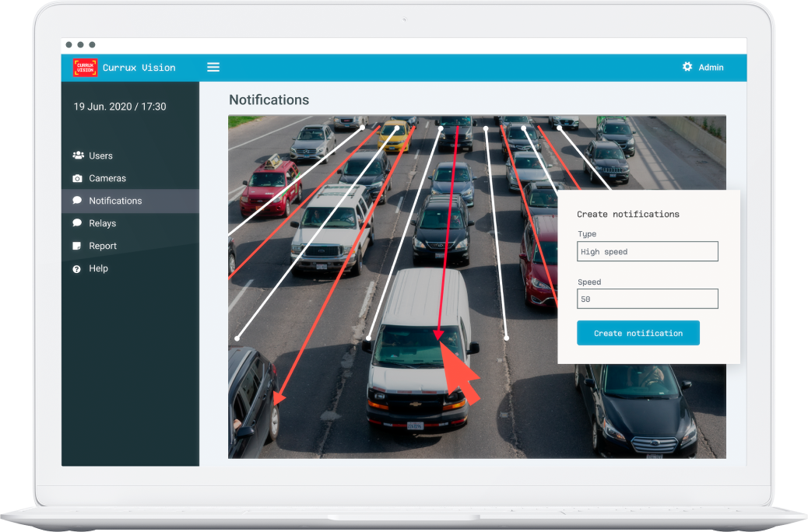The image size is (808, 532).
Task: Select the Cameras camera icon in the sidebar
Action: click(77, 178)
